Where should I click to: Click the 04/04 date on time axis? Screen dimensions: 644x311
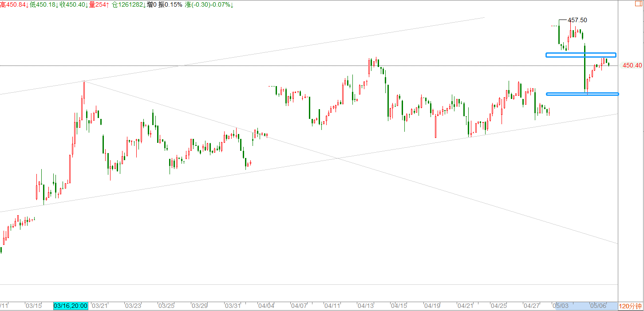click(x=266, y=306)
